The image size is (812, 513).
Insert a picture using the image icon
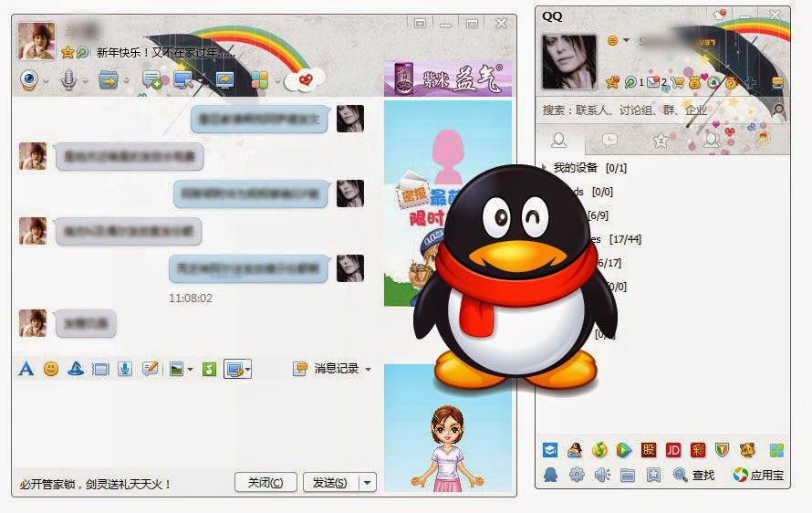[x=177, y=369]
